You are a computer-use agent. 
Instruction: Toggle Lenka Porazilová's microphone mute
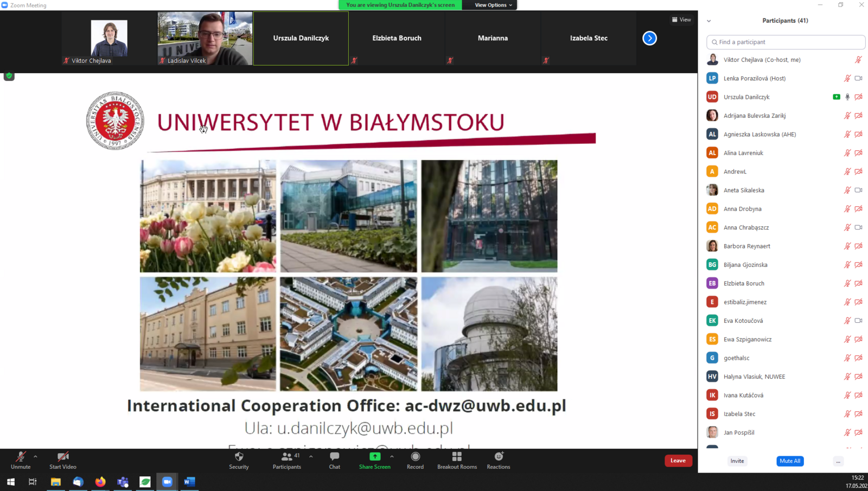847,79
